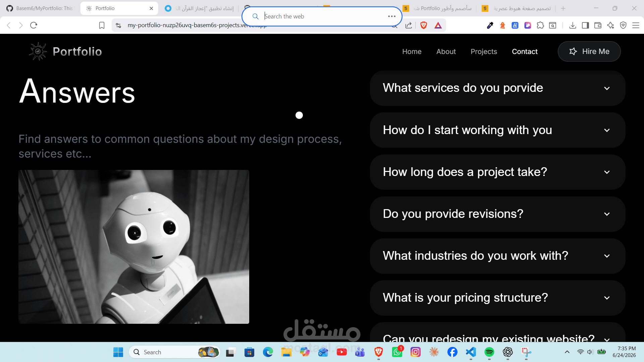Expand 'What is your pricing structure?'

[x=497, y=298]
